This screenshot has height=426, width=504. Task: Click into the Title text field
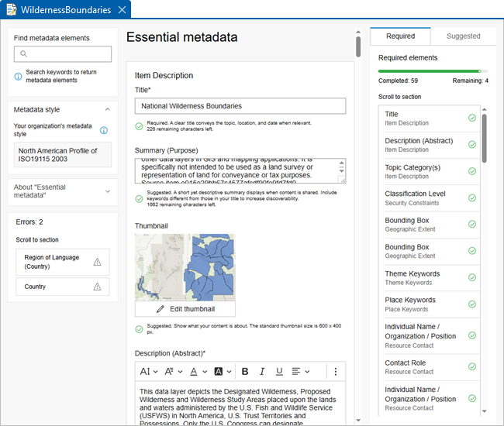240,106
